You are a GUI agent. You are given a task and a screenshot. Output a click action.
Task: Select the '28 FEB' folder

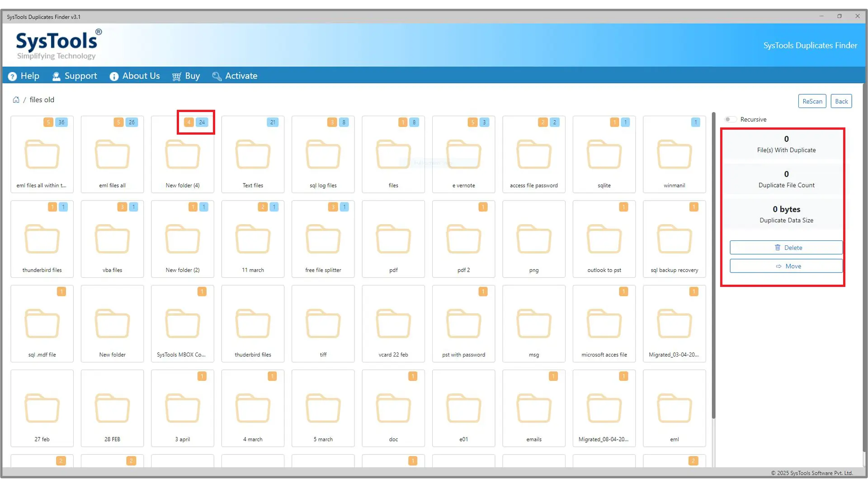tap(112, 408)
